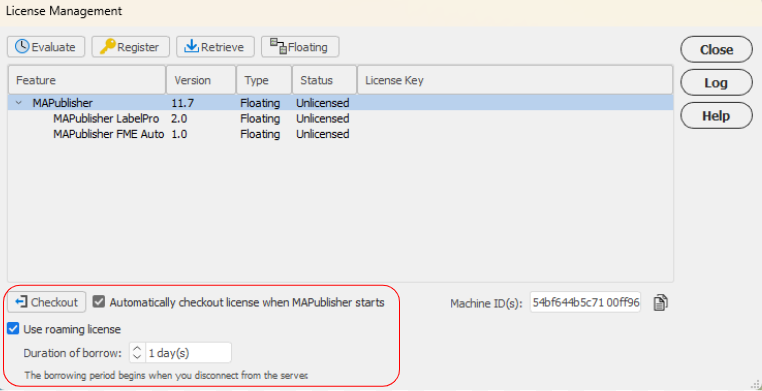Viewport: 762px width, 391px height.
Task: Toggle Automatically checkout license when MAPublisher starts
Action: pyautogui.click(x=99, y=302)
